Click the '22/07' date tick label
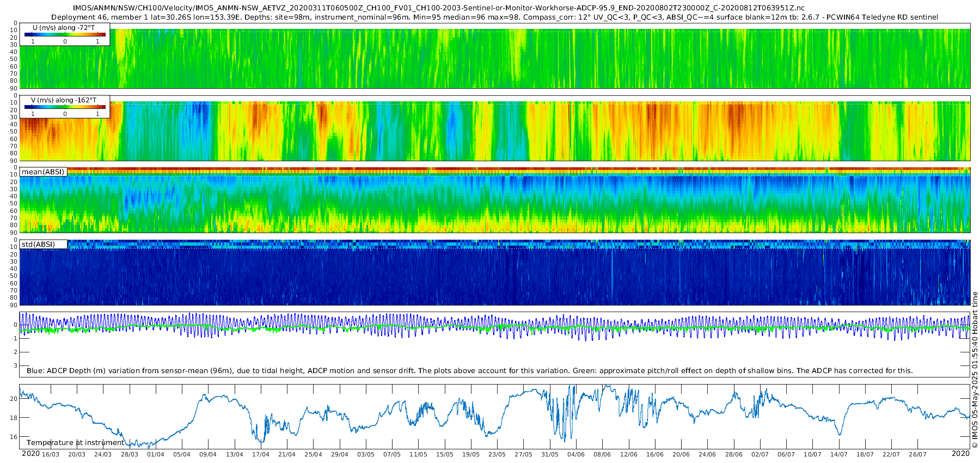 [891, 454]
